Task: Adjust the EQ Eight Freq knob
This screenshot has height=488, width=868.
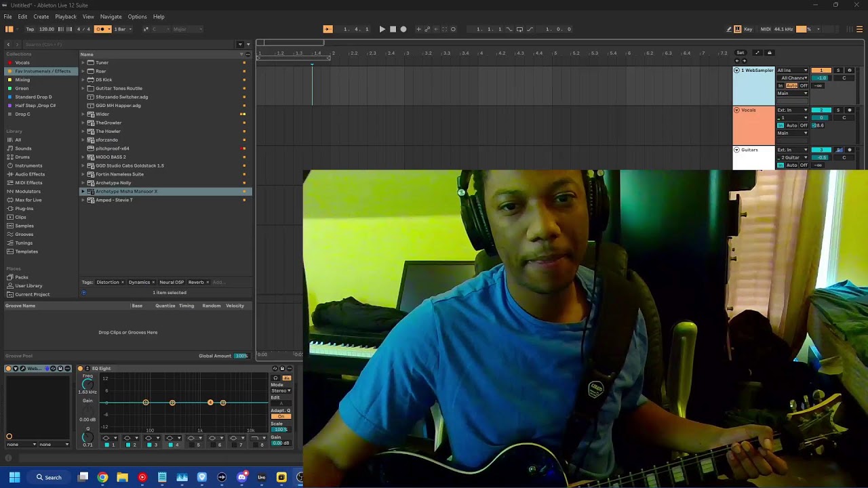Action: pos(87,384)
